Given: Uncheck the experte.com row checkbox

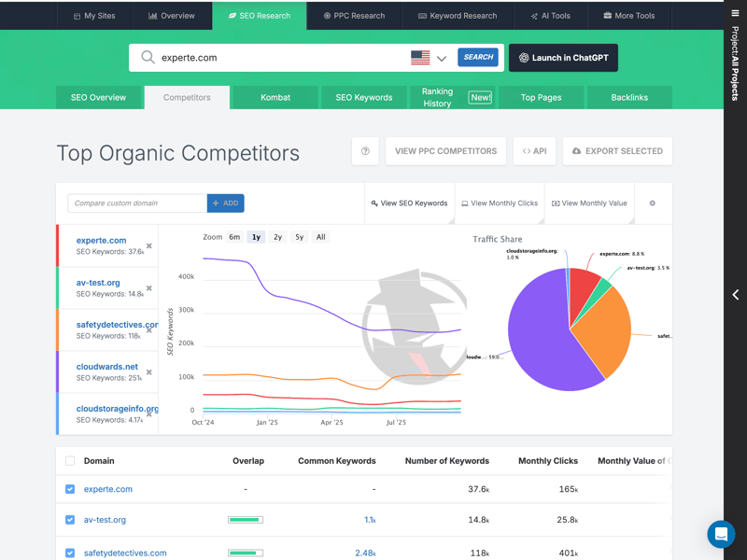Looking at the screenshot, I should click(x=70, y=489).
